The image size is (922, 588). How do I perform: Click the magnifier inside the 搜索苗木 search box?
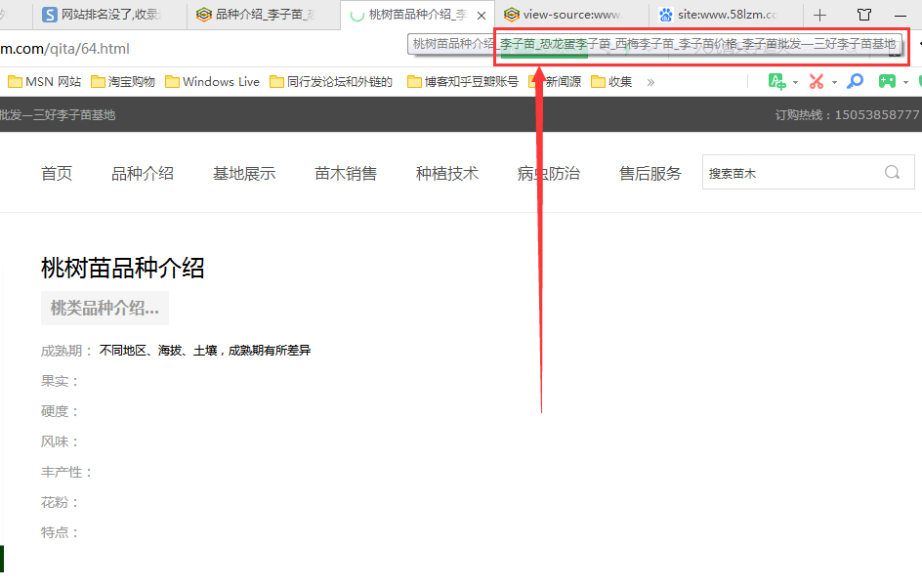[x=891, y=172]
